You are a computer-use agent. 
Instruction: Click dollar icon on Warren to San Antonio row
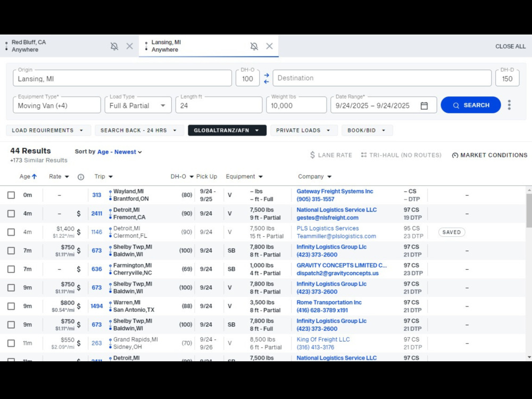79,306
